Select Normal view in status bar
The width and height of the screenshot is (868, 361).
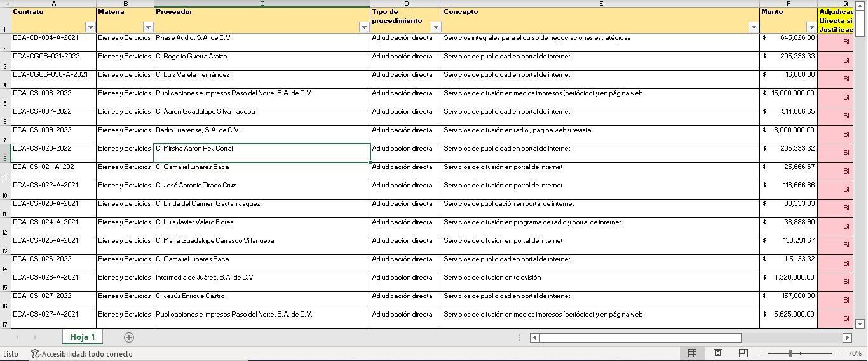(693, 353)
